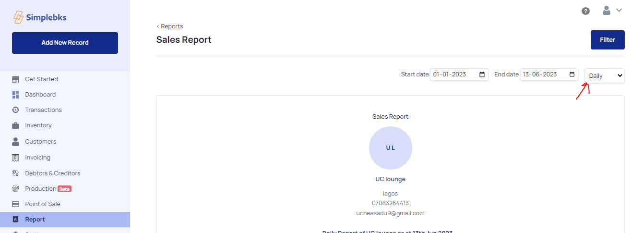Image resolution: width=644 pixels, height=233 pixels.
Task: Go back via the Reports link
Action: 170,26
